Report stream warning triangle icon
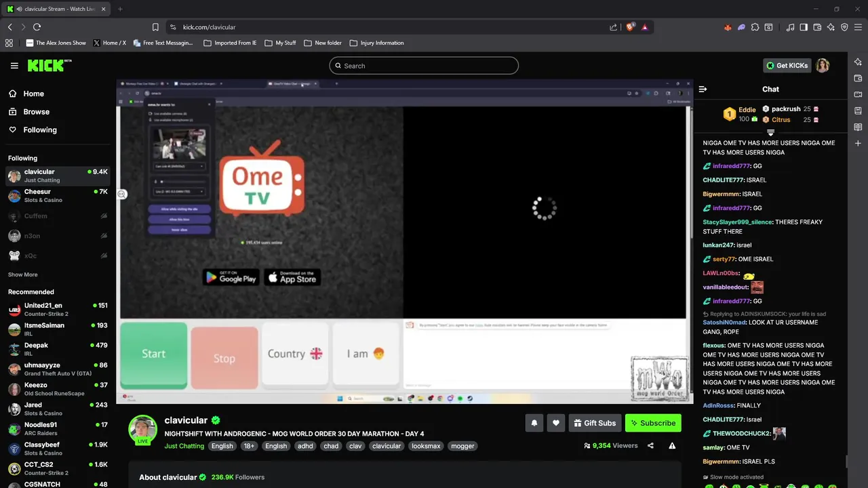The width and height of the screenshot is (868, 488). [672, 446]
